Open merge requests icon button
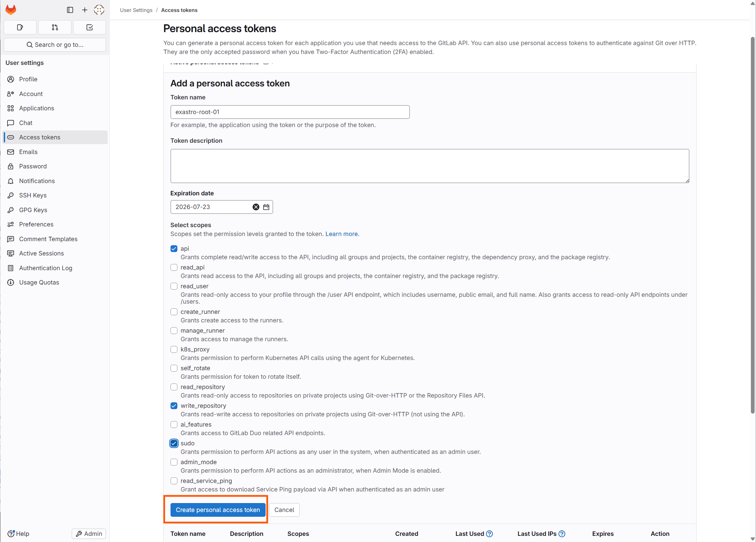The width and height of the screenshot is (756, 542). [x=55, y=27]
